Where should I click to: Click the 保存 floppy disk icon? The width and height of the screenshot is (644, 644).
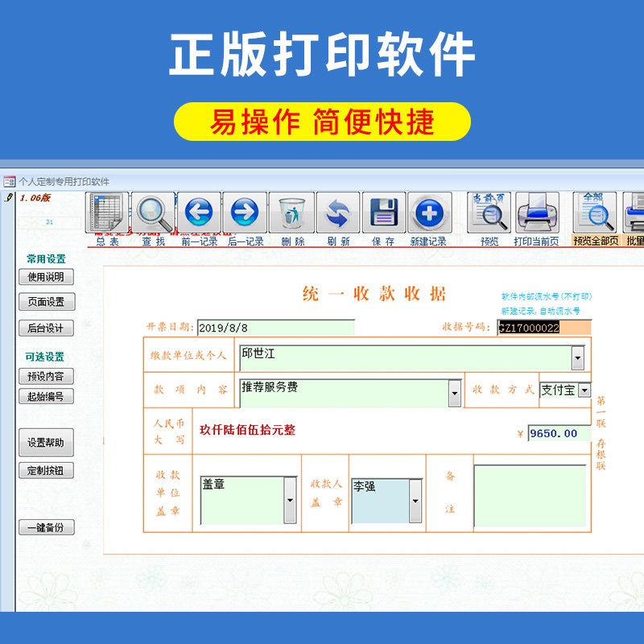[x=384, y=213]
